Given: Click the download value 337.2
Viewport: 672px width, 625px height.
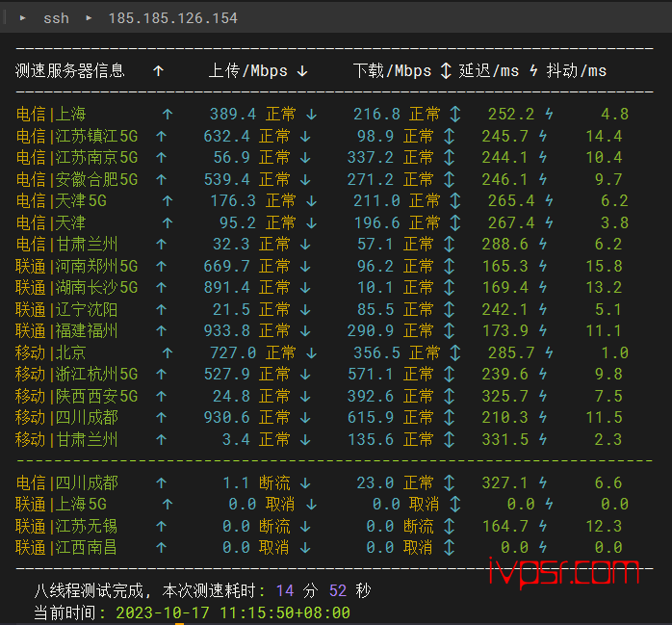Looking at the screenshot, I should (x=371, y=157).
